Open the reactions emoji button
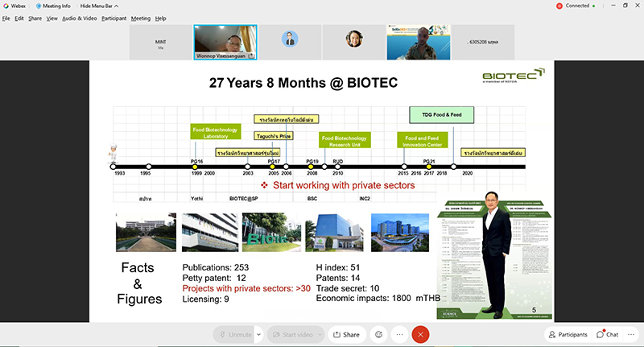Screen dimensions: 644x347 (378, 334)
